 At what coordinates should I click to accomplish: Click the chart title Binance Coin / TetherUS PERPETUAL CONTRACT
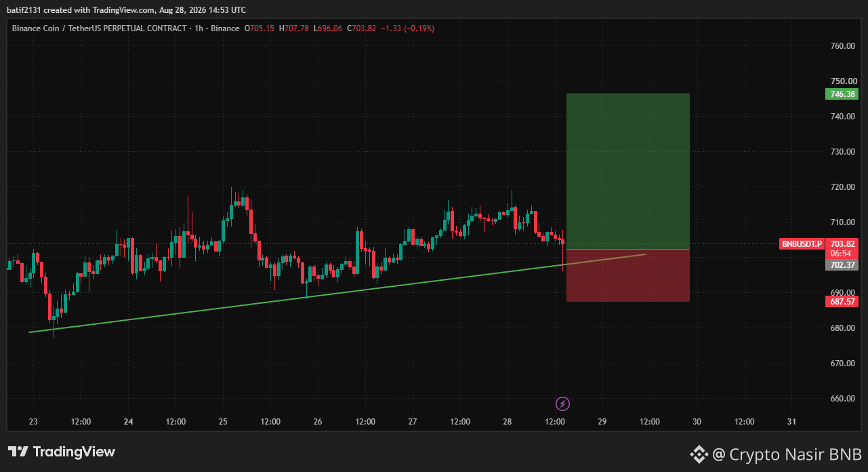pyautogui.click(x=99, y=28)
